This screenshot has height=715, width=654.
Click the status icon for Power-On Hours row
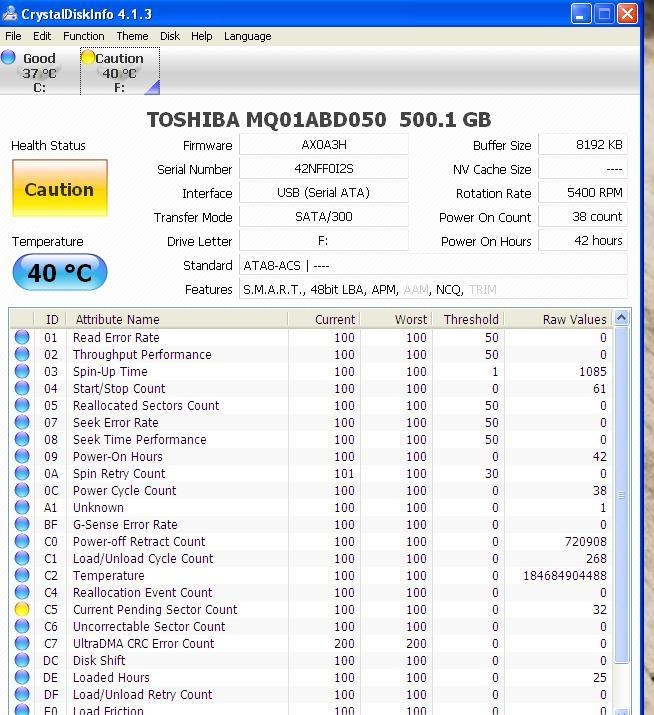22,456
